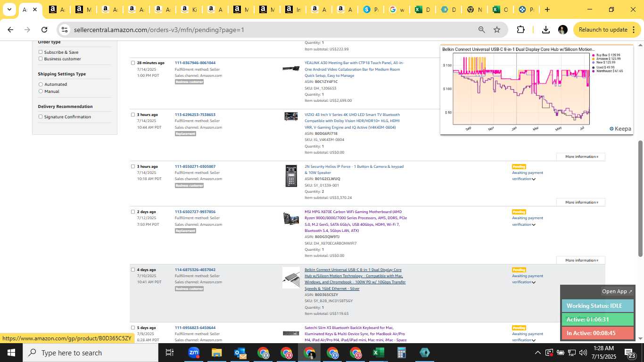Open the YEALINK A30 product thumbnail

(x=291, y=69)
